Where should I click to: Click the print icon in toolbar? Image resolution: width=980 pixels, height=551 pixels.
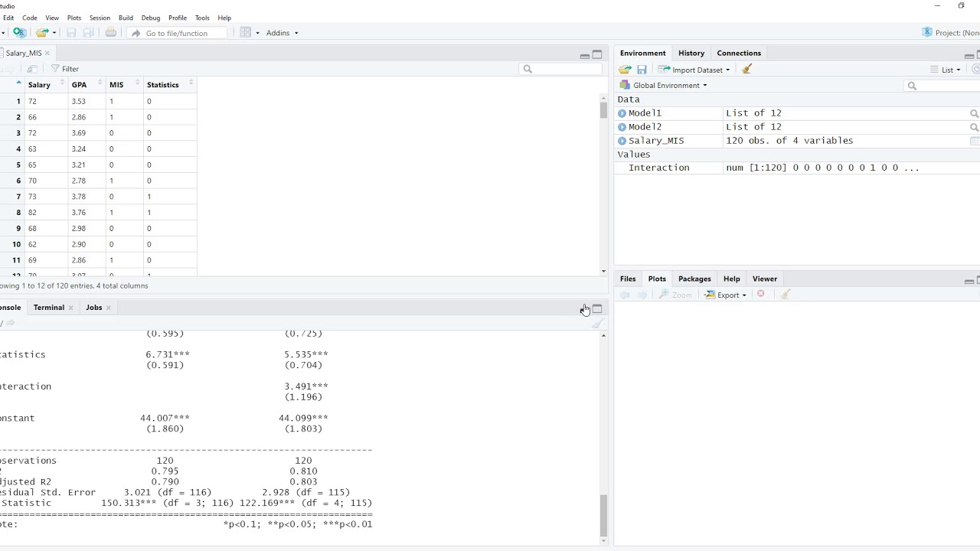tap(111, 33)
